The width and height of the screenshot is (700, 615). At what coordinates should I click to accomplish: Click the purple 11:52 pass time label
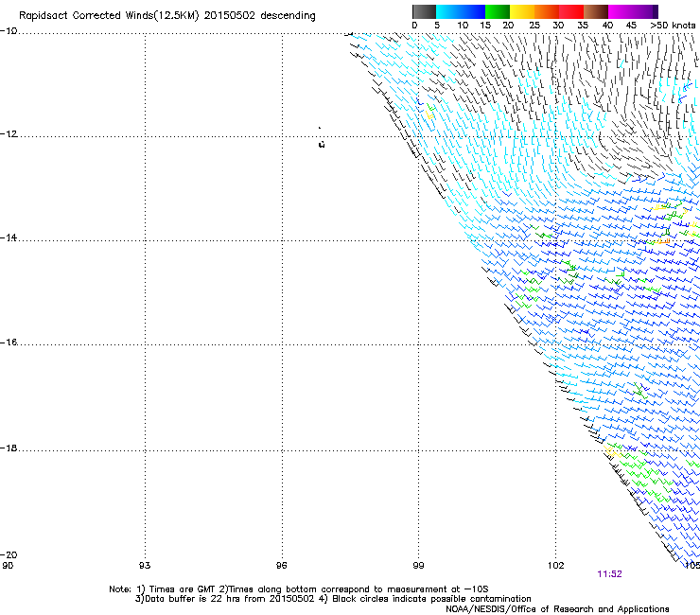[x=609, y=574]
